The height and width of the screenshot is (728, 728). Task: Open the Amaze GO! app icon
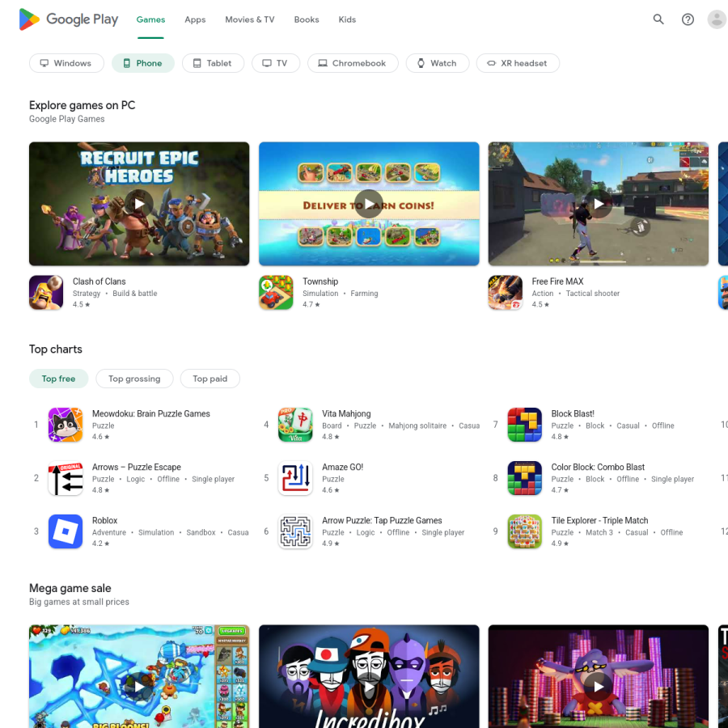295,478
